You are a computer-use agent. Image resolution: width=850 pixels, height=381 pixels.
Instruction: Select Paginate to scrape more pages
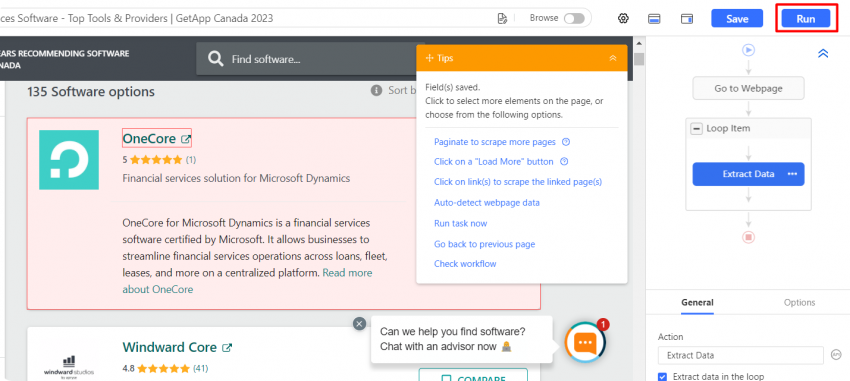(x=494, y=142)
